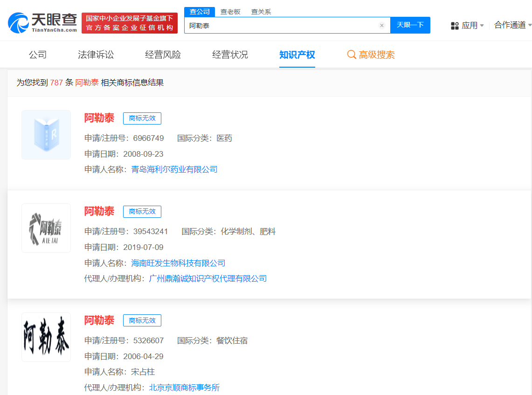Expand the 合作通道 dropdown
532x395 pixels.
(513, 25)
